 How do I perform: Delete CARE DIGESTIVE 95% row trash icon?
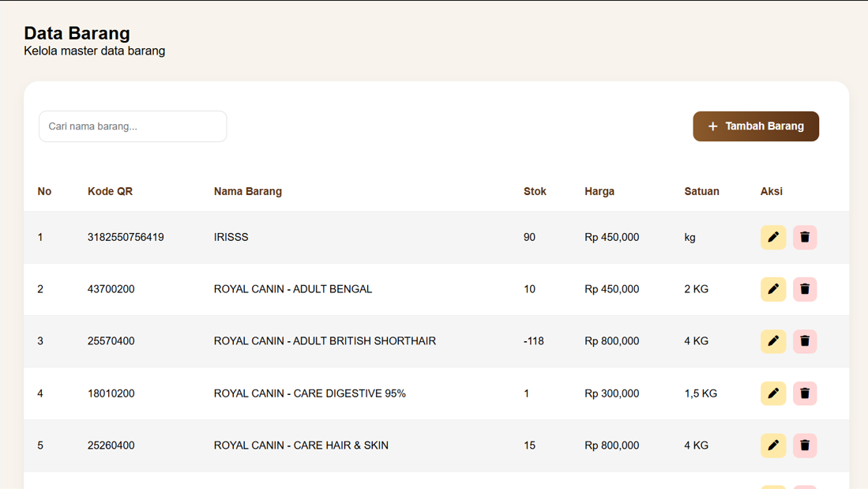[x=805, y=393]
